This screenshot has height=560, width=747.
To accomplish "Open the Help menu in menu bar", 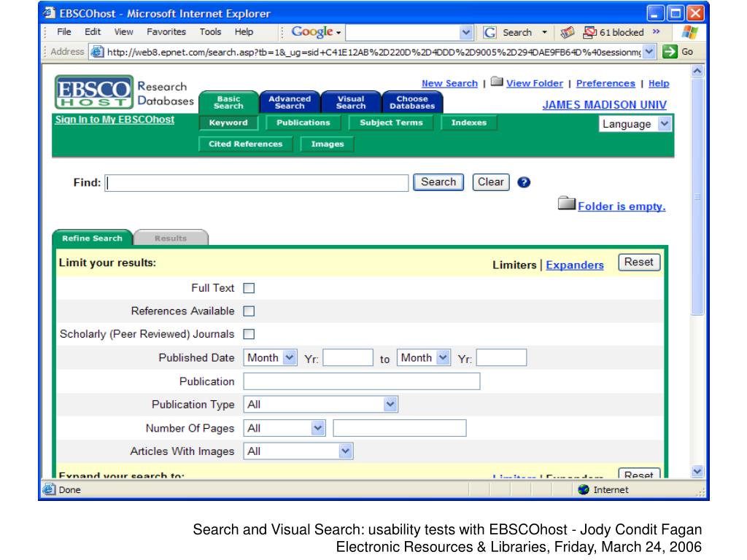I will 244,32.
